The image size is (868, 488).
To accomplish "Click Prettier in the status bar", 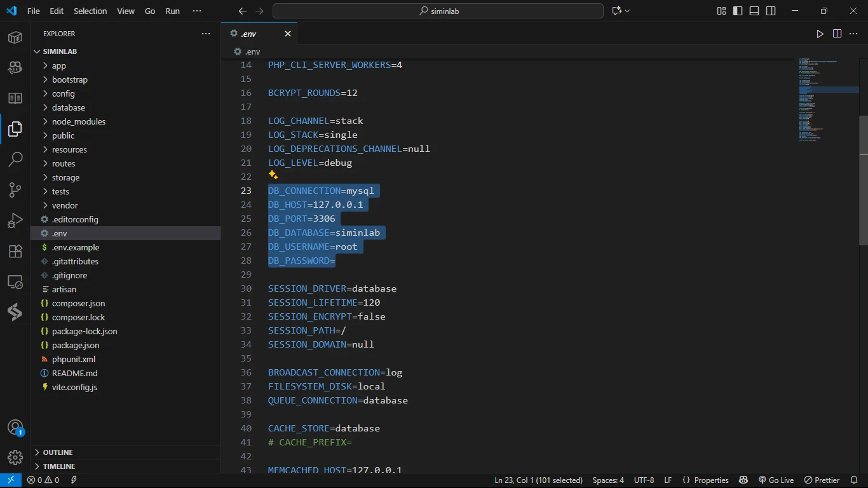I will click(822, 480).
